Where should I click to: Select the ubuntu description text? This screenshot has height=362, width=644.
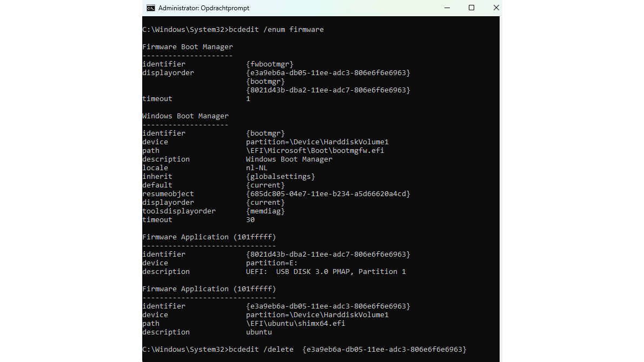pos(258,332)
